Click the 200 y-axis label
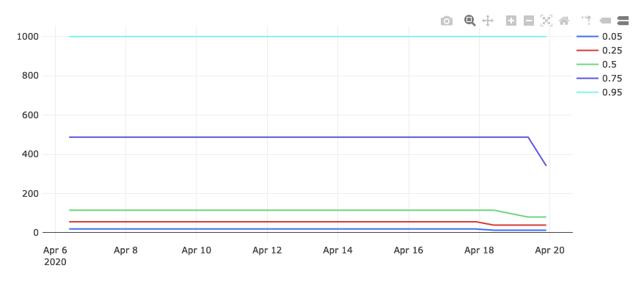644x282 pixels. click(x=30, y=194)
